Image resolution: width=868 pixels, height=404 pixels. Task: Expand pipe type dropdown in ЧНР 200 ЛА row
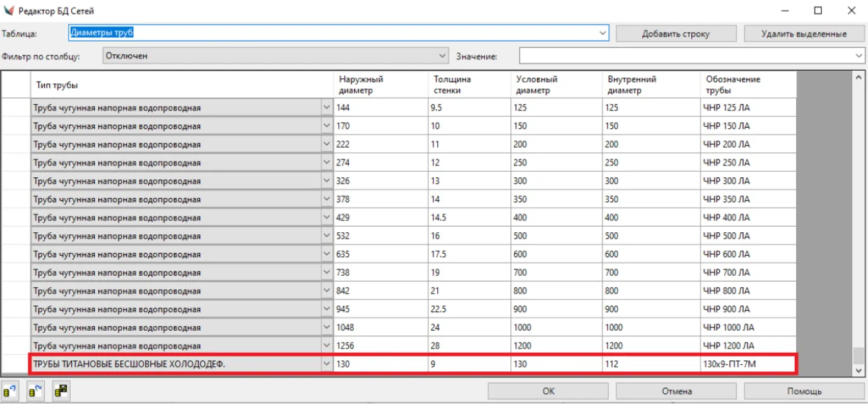tap(327, 144)
